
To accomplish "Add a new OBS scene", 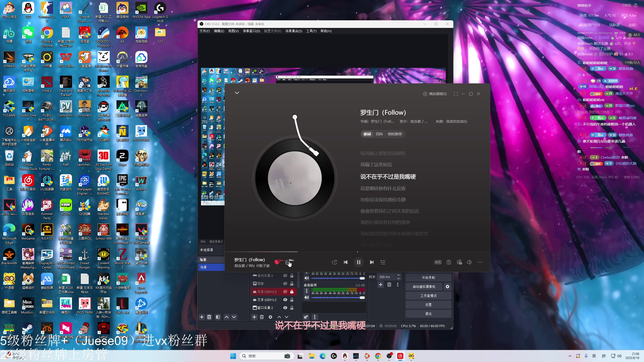I will tap(202, 317).
